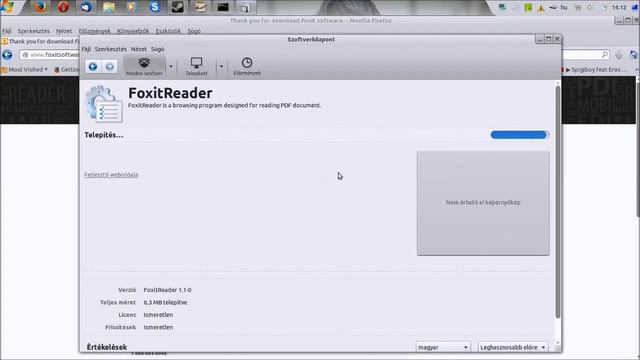Open Súgó menu in Szoftverközpont
The image size is (640, 360).
point(158,49)
